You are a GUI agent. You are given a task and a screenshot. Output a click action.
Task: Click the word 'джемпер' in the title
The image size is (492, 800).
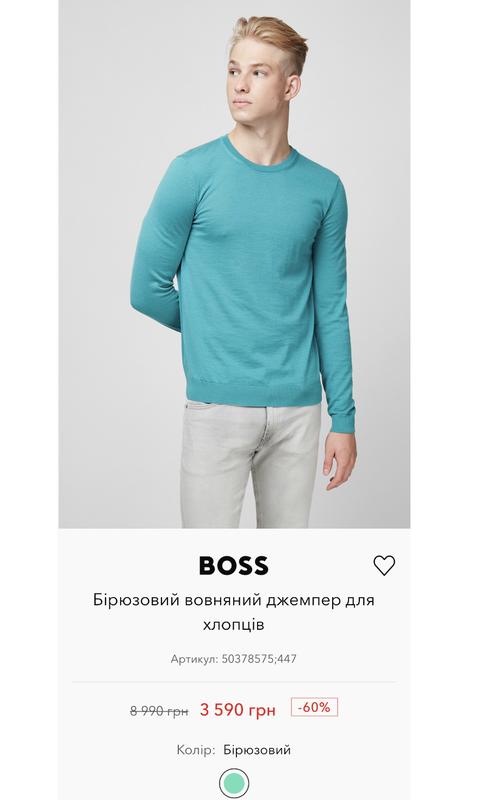(x=301, y=601)
